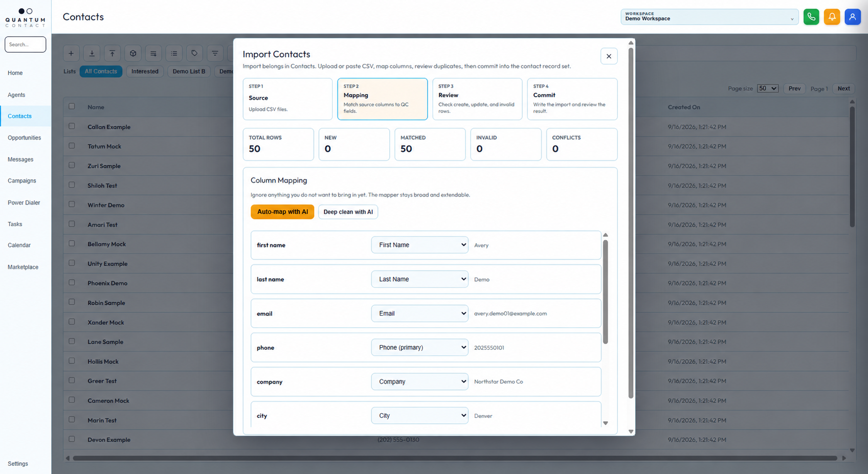Click Deep clean with AI button
Image resolution: width=868 pixels, height=474 pixels.
348,212
